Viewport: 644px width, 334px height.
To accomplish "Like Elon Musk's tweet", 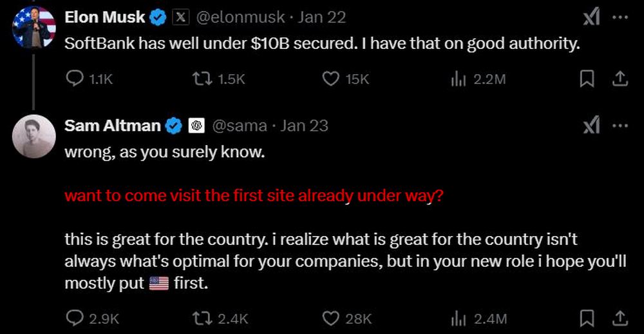I will point(330,79).
